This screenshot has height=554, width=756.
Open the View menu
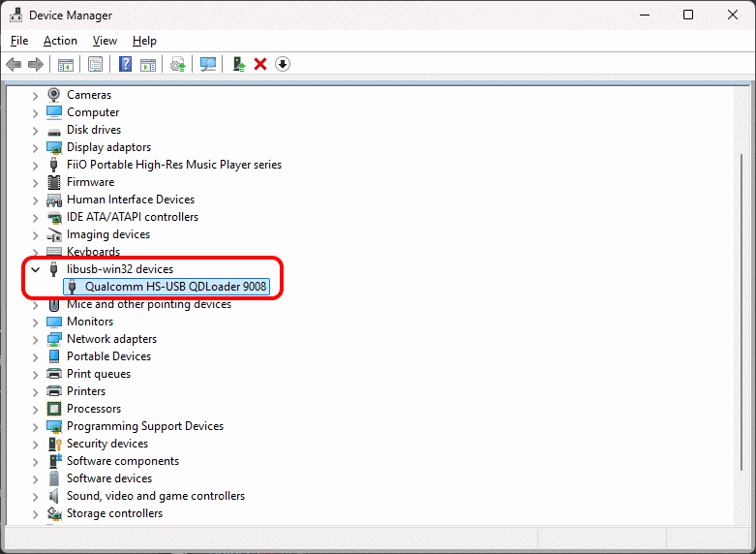(x=105, y=41)
